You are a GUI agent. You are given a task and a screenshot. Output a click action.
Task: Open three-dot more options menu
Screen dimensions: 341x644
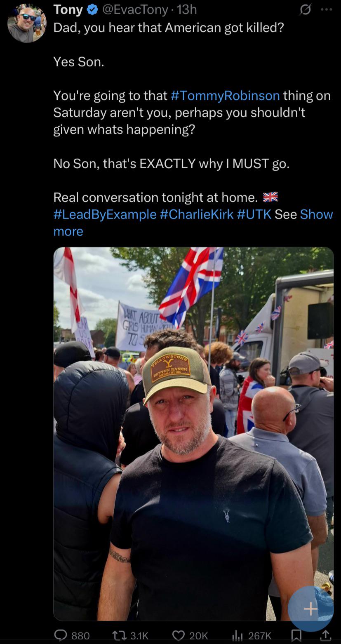pyautogui.click(x=326, y=9)
